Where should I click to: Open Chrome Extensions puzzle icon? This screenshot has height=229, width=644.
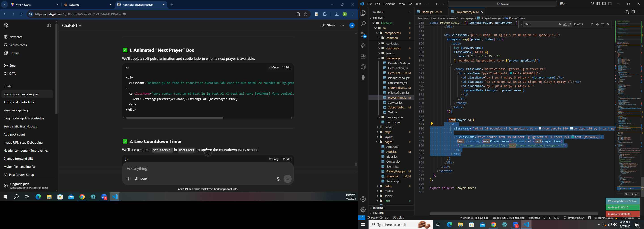(x=325, y=14)
